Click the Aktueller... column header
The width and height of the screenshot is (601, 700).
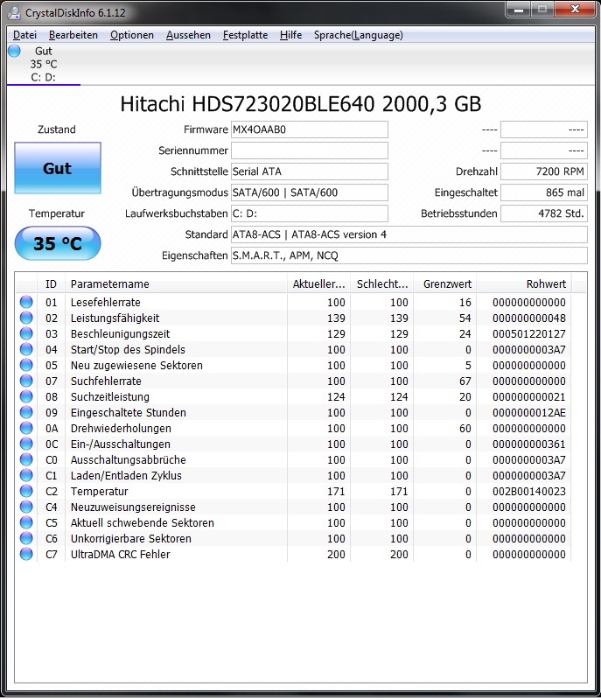point(318,283)
